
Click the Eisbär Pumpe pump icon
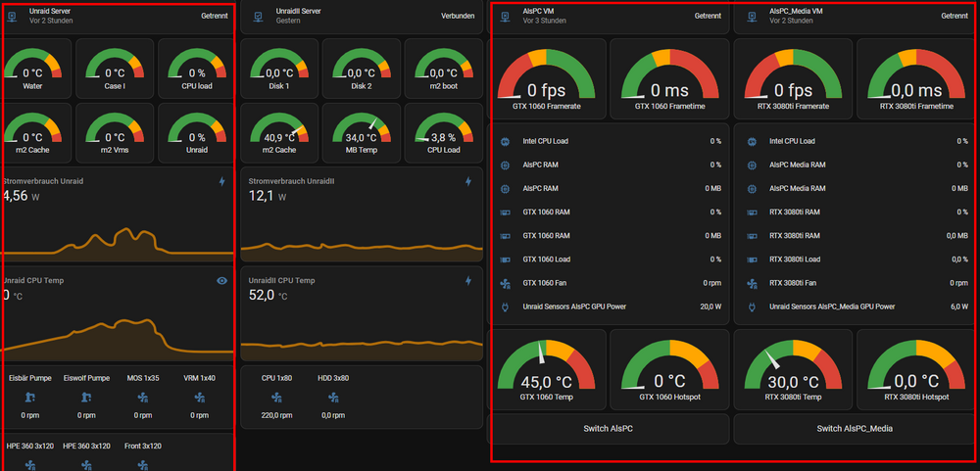click(x=30, y=398)
